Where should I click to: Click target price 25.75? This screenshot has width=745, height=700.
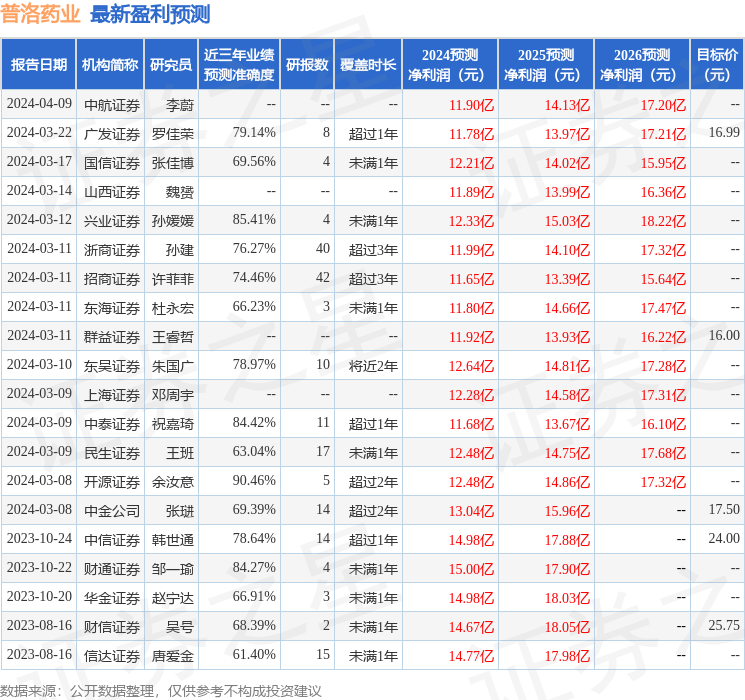[724, 625]
